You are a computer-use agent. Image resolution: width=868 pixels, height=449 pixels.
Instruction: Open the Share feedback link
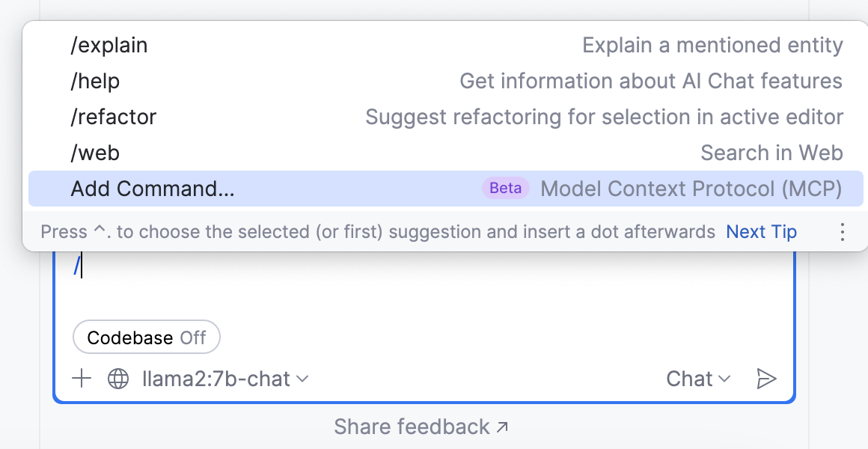[x=421, y=427]
